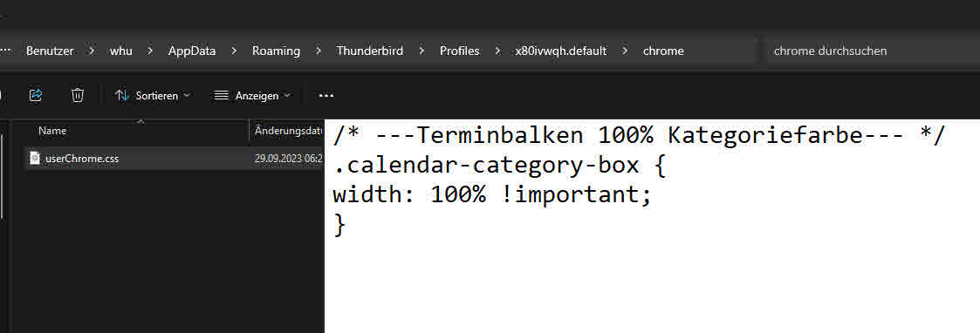Click the userChrome.css file icon
The width and height of the screenshot is (980, 333).
35,159
